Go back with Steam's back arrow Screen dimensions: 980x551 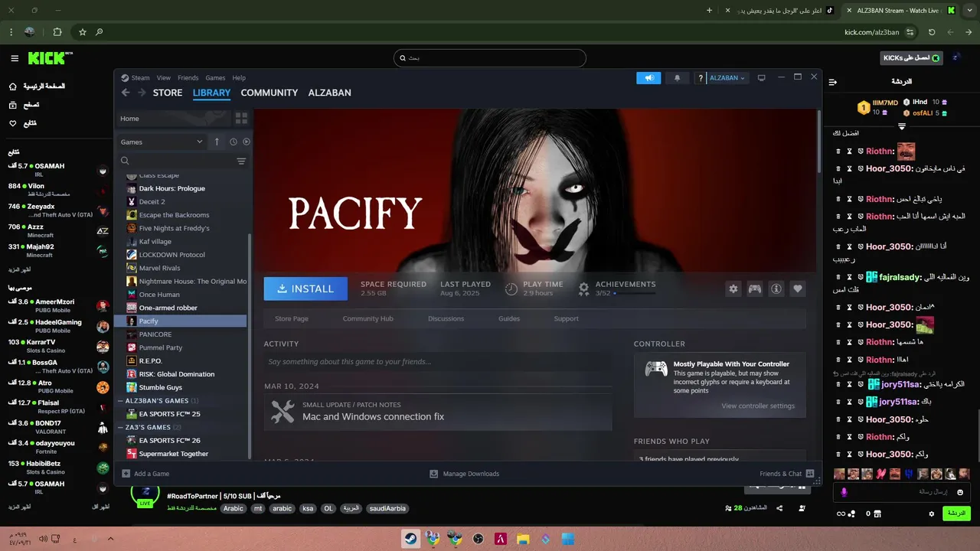coord(126,93)
